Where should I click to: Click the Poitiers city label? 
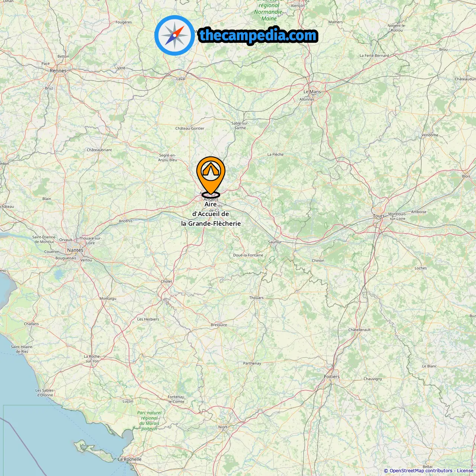coord(331,377)
